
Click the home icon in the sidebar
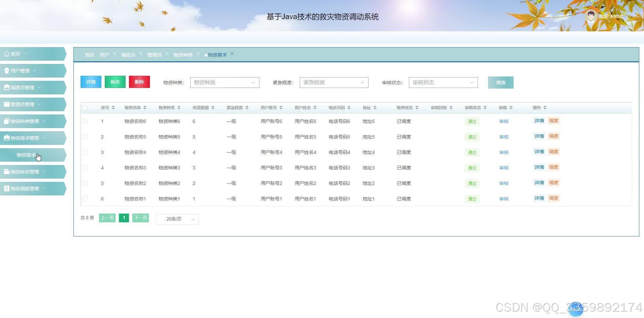[6, 54]
